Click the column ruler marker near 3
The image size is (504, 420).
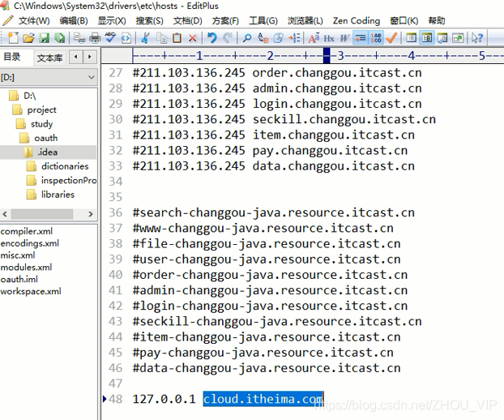tap(327, 56)
